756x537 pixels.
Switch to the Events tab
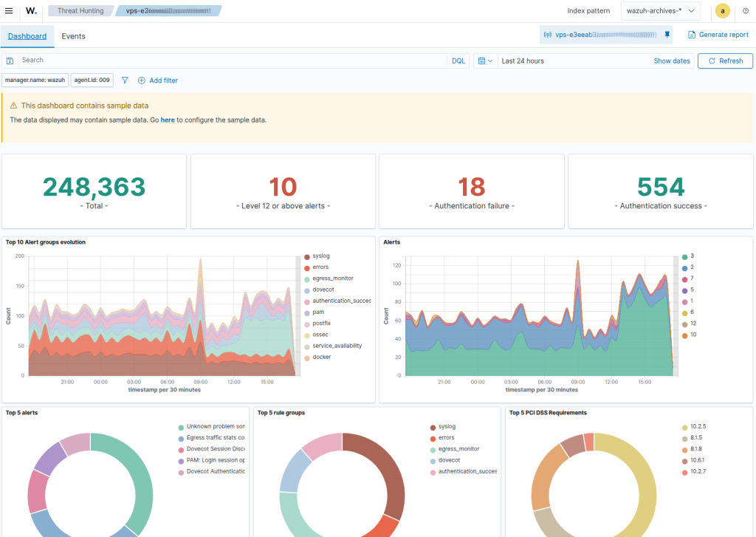(73, 36)
